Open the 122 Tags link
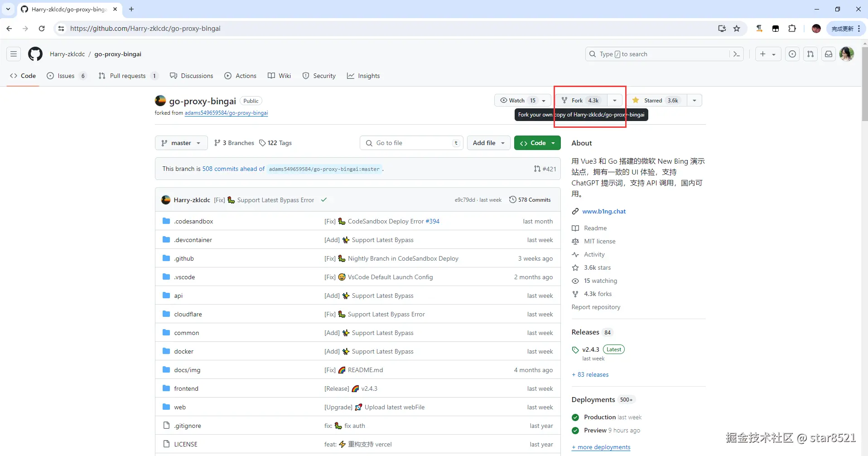 tap(275, 143)
